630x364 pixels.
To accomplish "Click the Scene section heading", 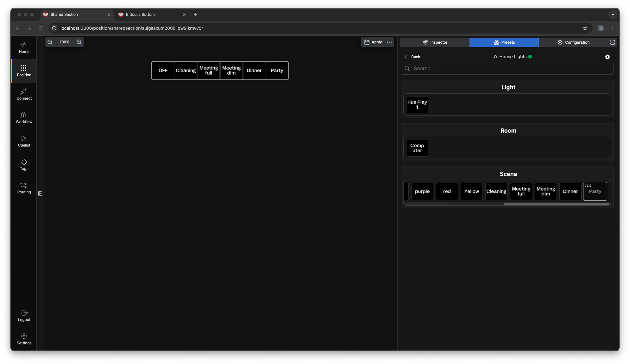I will [x=508, y=174].
